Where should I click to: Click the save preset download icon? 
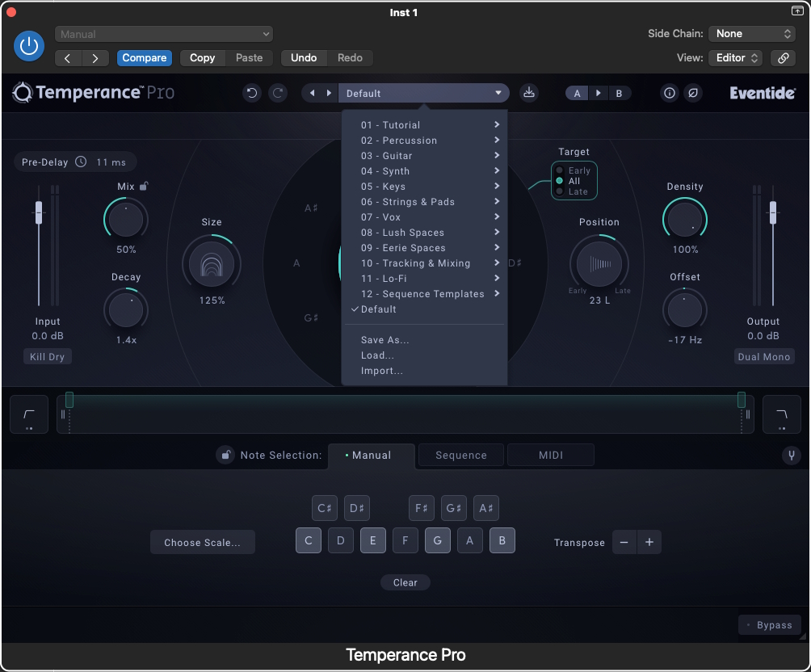coord(529,93)
